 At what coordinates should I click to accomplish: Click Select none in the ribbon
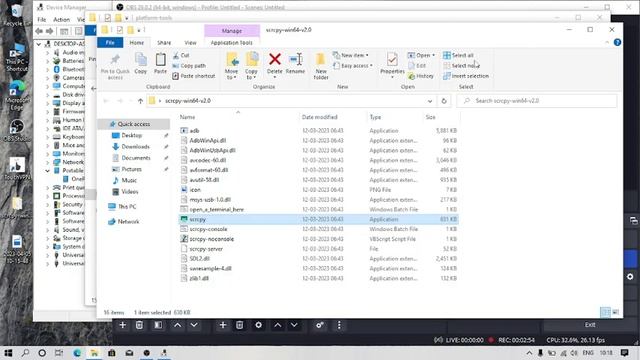click(461, 66)
